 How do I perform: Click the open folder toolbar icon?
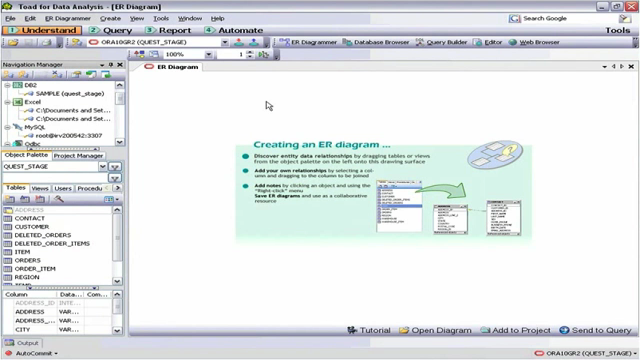(13, 42)
